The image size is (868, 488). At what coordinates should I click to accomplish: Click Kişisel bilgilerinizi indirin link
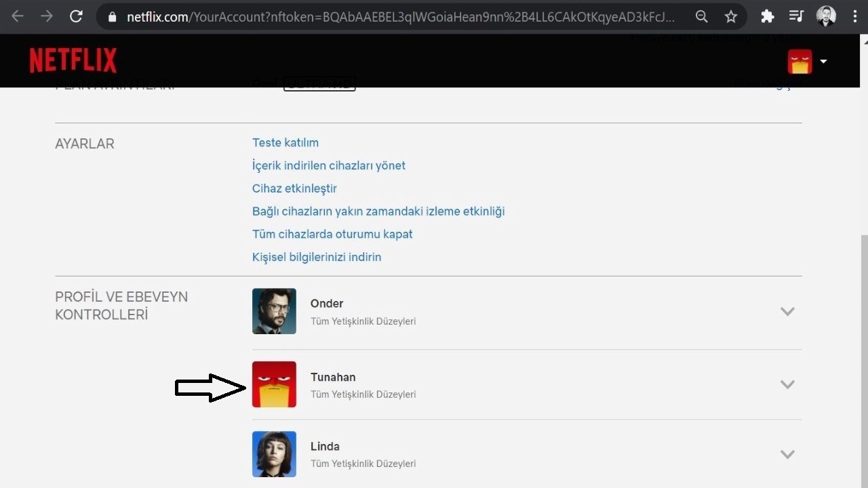(x=317, y=257)
